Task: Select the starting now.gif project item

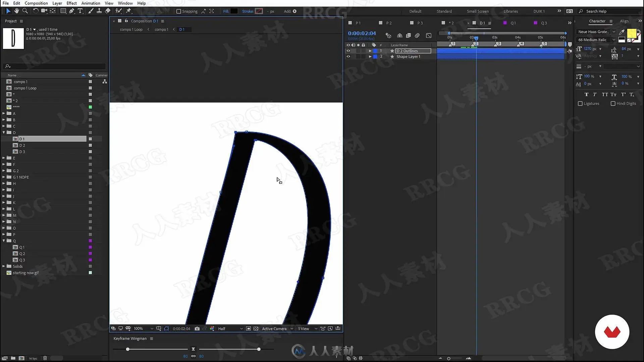Action: (25, 273)
